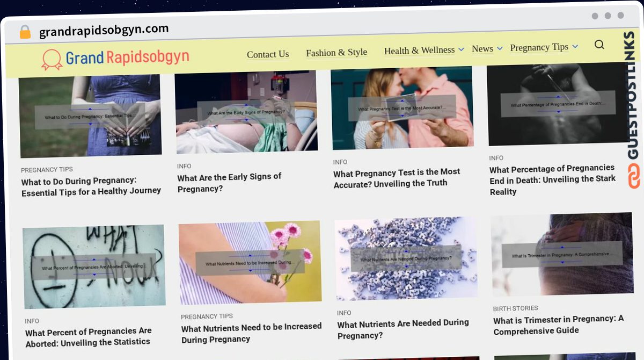This screenshot has width=644, height=360.
Task: Click the BIRTH STORIES category label
Action: (x=516, y=308)
